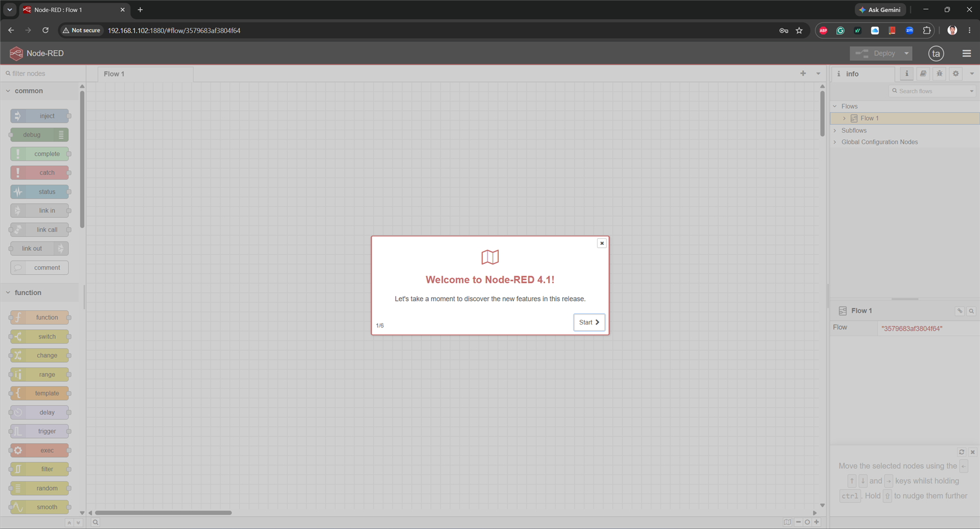Click the catch node in the palette
This screenshot has width=980, height=529.
[39, 173]
